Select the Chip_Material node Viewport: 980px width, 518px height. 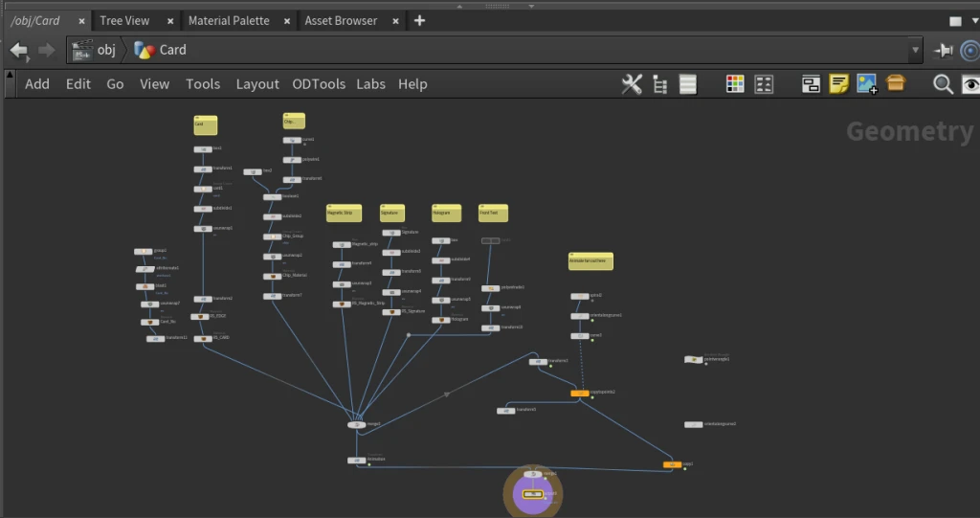[x=272, y=276]
